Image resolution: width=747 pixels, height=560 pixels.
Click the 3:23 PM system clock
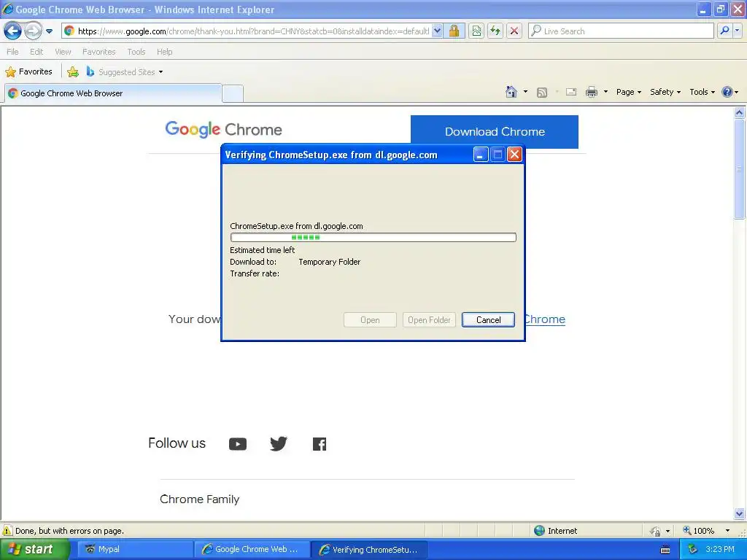click(x=720, y=550)
